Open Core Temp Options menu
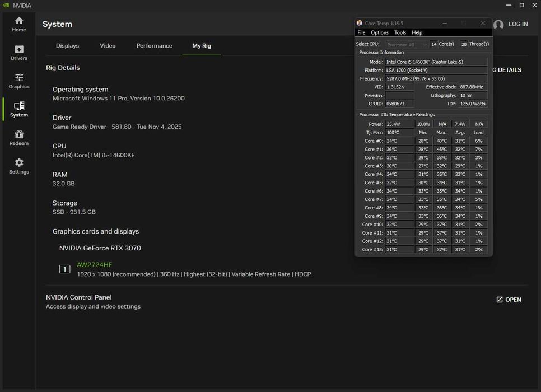Viewport: 541px width, 392px height. point(379,32)
